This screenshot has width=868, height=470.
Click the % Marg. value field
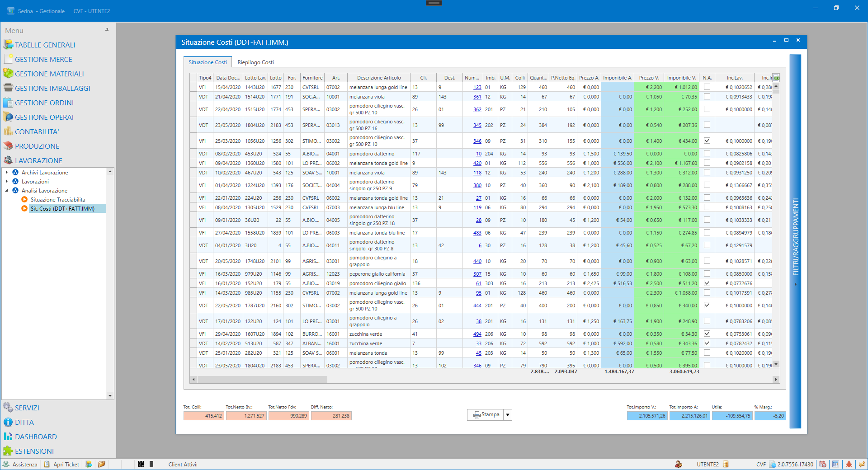tap(770, 416)
